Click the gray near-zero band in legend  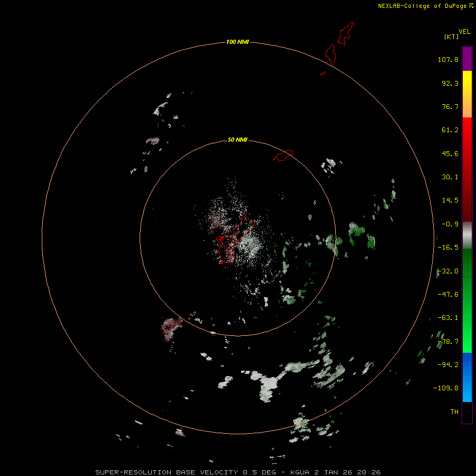[x=467, y=235]
